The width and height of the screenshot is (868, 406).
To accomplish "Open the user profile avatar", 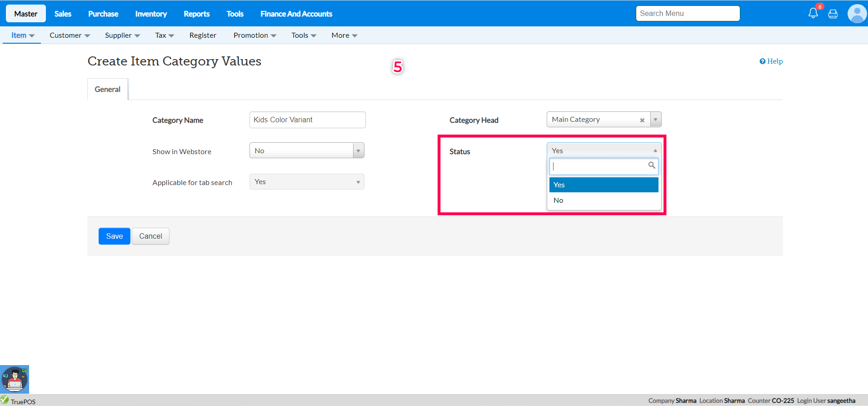I will pyautogui.click(x=857, y=14).
